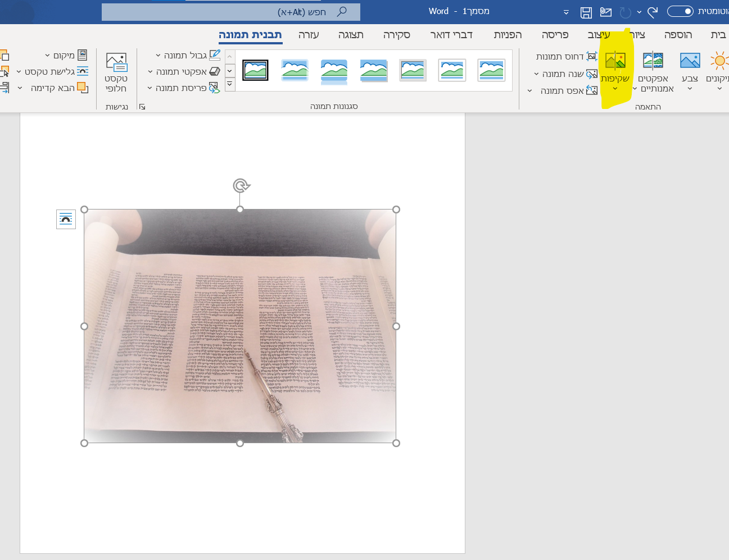
Task: Open פריסת תמונה (Picture Layout) menu
Action: click(183, 88)
